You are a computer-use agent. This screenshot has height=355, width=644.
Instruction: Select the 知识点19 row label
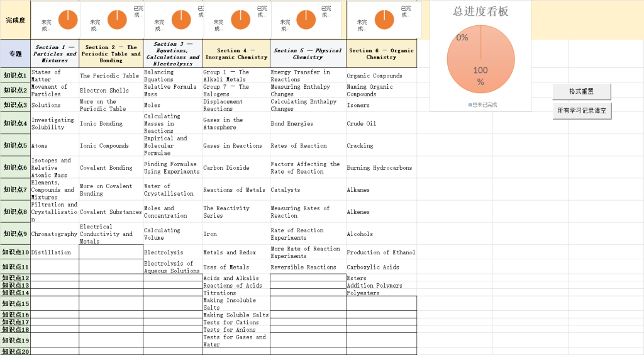point(15,341)
